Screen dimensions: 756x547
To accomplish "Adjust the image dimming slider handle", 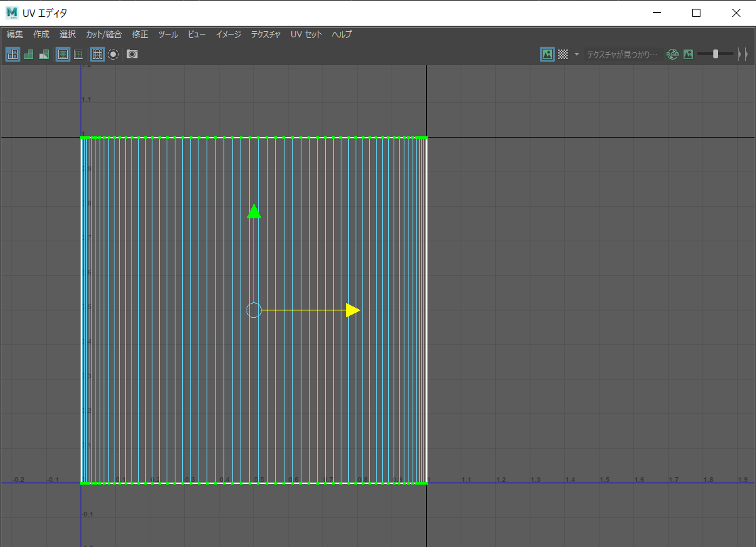I will click(715, 54).
